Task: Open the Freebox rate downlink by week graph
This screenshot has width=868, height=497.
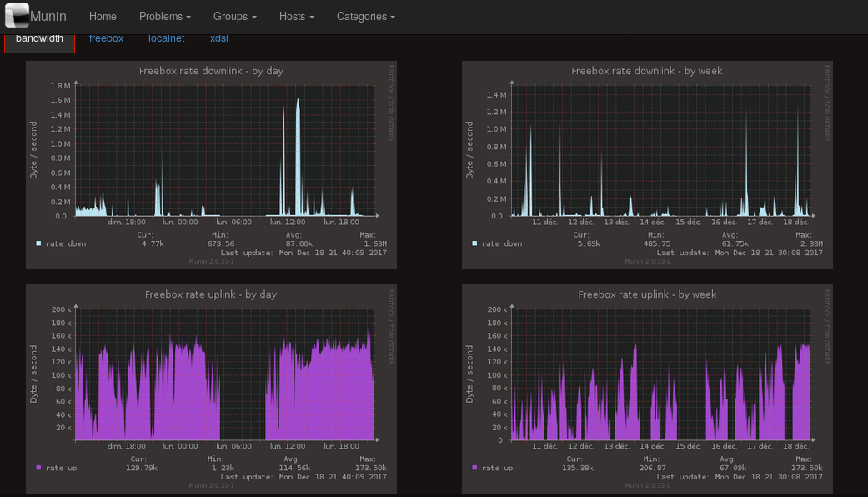Action: 647,165
